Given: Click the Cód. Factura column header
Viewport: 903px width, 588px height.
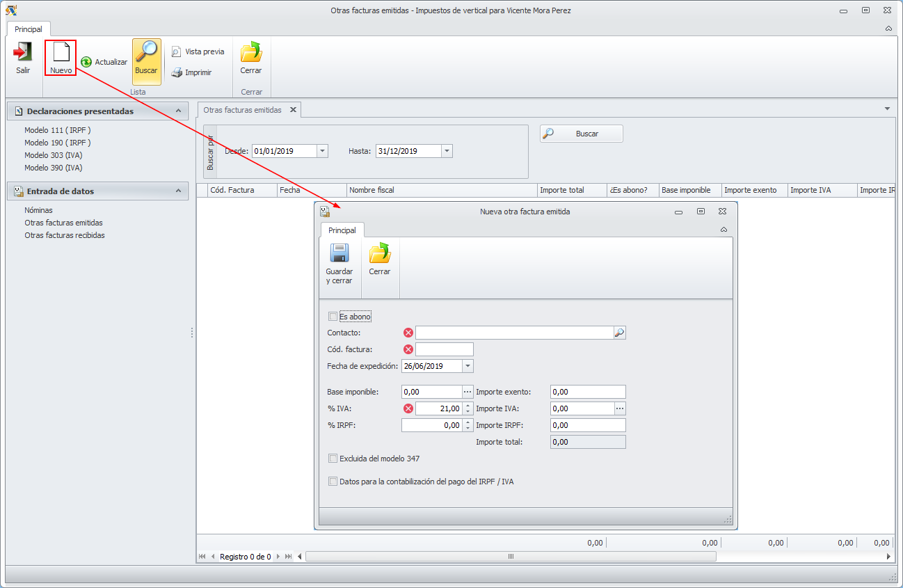Looking at the screenshot, I should click(242, 190).
